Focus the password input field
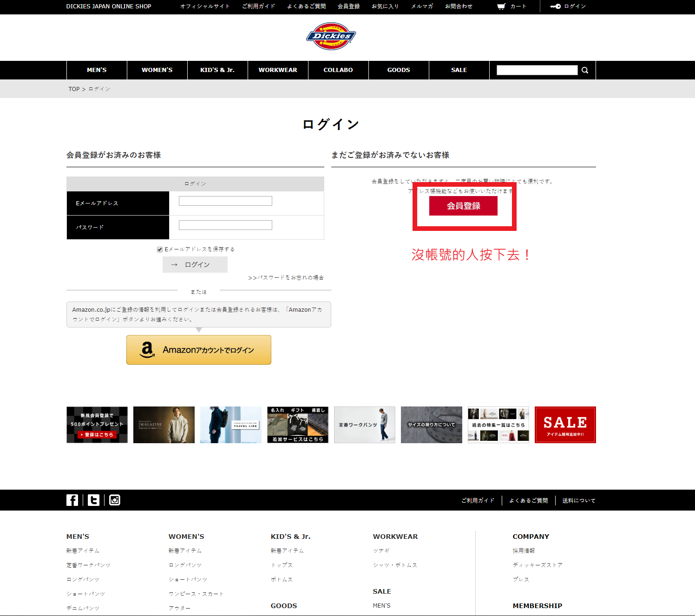 coord(225,225)
